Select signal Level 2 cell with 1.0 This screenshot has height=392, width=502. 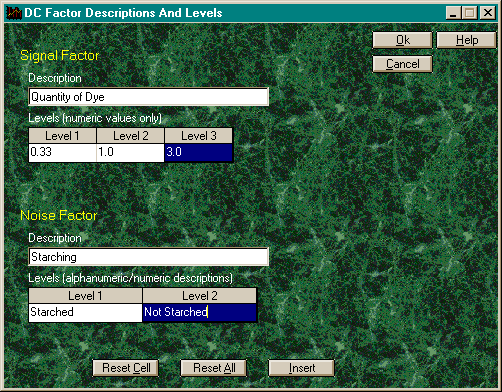point(130,153)
